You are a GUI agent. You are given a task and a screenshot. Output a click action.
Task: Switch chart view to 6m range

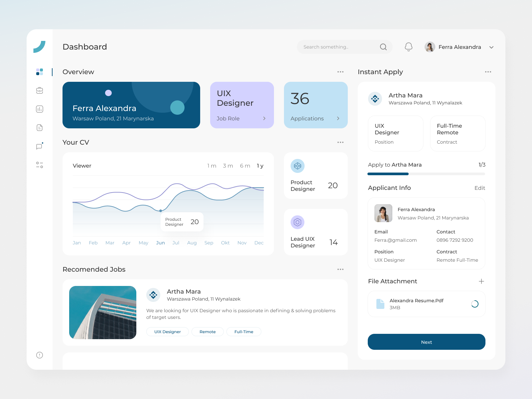click(245, 166)
